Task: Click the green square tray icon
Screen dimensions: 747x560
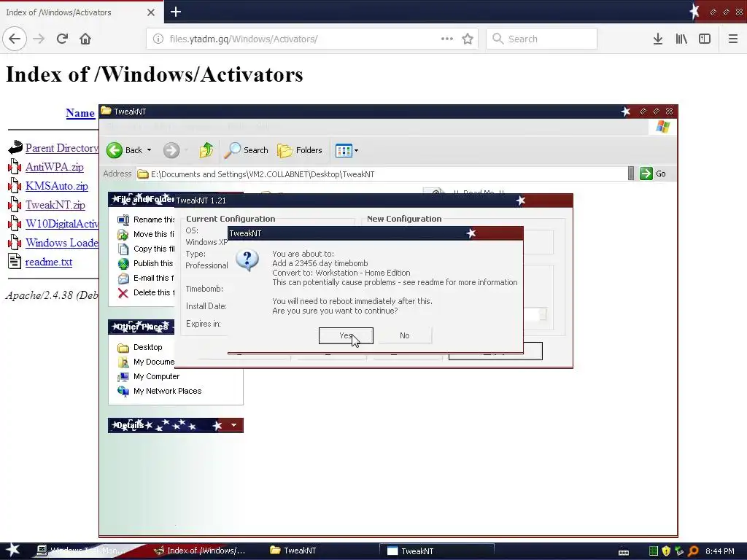Action: (654, 551)
